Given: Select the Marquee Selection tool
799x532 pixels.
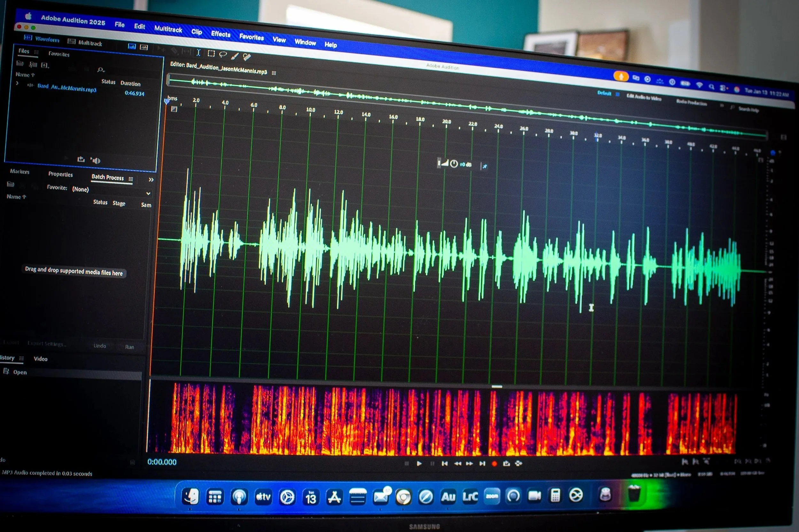Looking at the screenshot, I should point(211,54).
